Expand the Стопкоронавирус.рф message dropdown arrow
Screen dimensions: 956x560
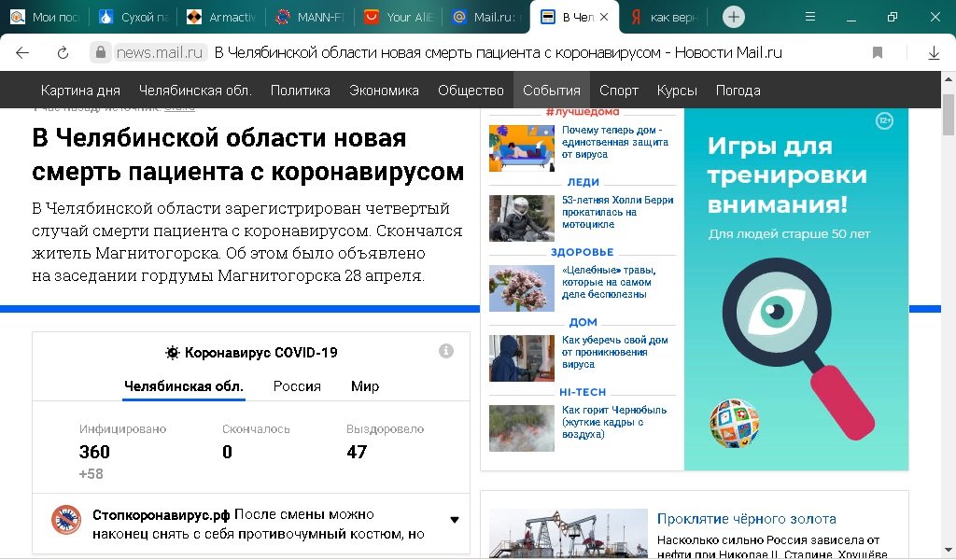455,520
